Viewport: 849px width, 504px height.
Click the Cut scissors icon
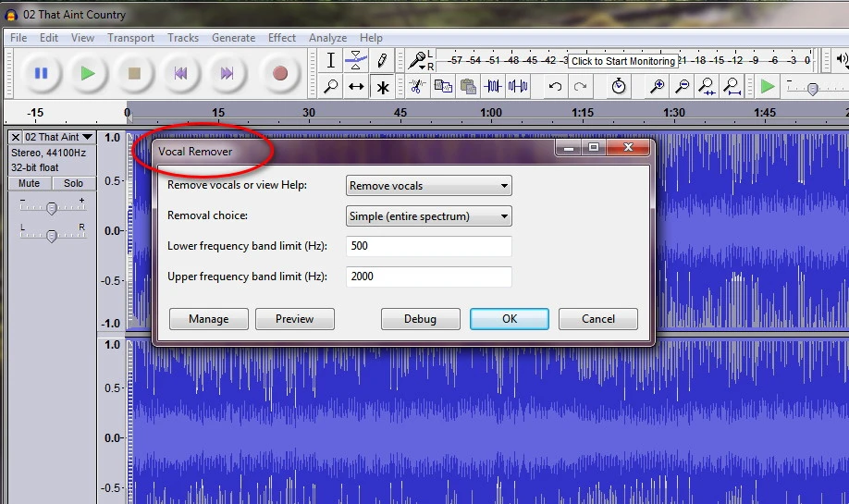(417, 87)
